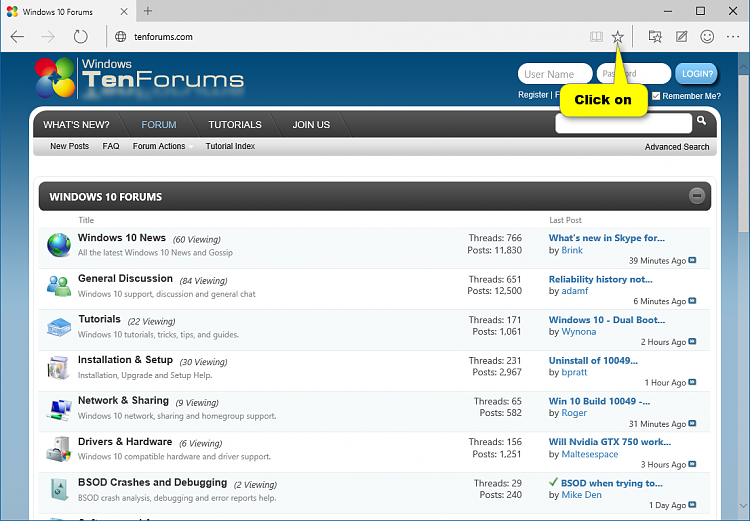Click the Favorites star icon
Viewport: 750px width, 521px height.
[x=618, y=37]
